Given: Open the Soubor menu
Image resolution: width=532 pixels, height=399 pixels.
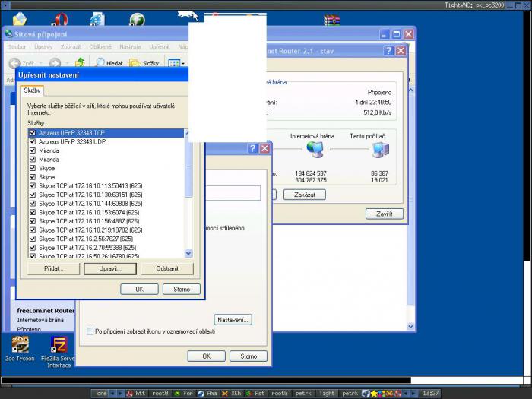Looking at the screenshot, I should pos(17,47).
